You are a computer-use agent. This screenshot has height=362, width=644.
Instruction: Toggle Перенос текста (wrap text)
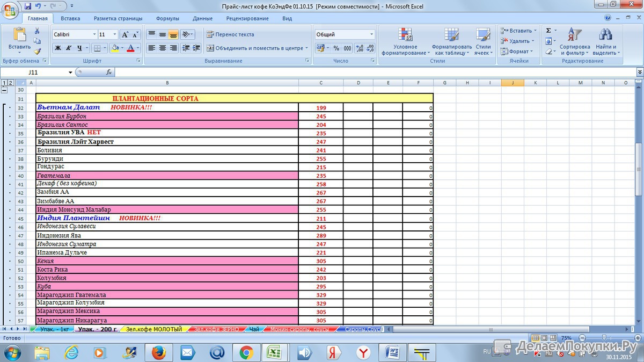click(x=231, y=34)
